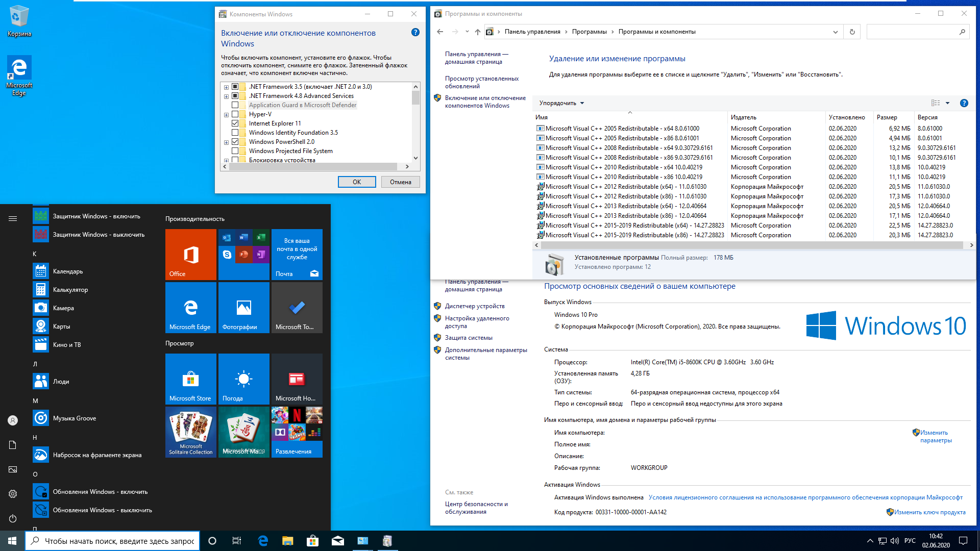The width and height of the screenshot is (980, 551).
Task: Open Microsoft Edge tile in Start menu
Action: pyautogui.click(x=191, y=308)
